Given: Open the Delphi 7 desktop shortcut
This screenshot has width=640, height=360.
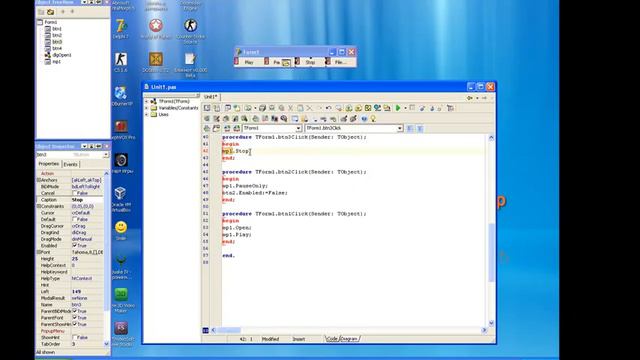Looking at the screenshot, I should pyautogui.click(x=121, y=28).
